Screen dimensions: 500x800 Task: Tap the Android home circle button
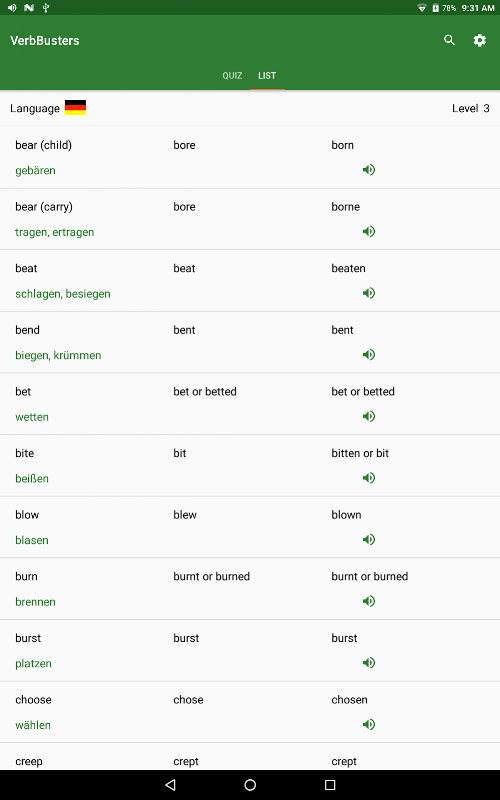250,785
